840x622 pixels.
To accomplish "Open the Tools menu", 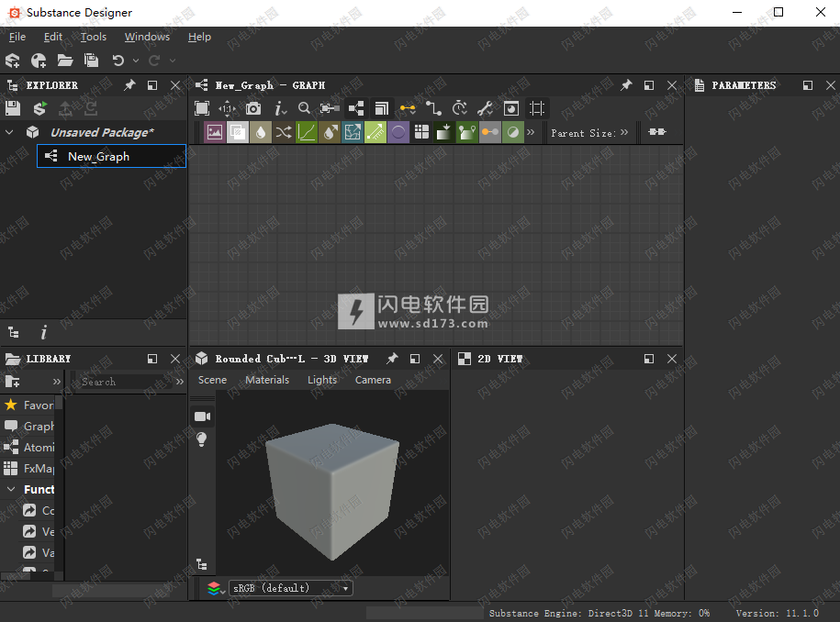I will tap(94, 37).
